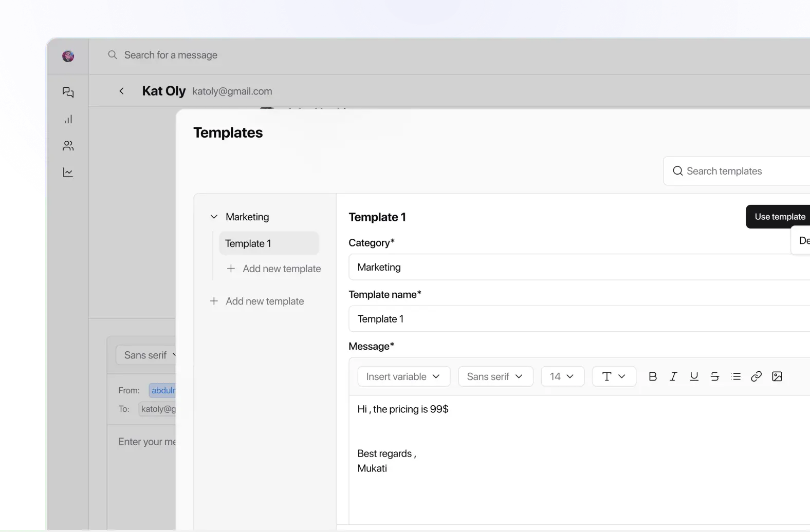This screenshot has height=532, width=810.
Task: Toggle italic text formatting
Action: [673, 376]
